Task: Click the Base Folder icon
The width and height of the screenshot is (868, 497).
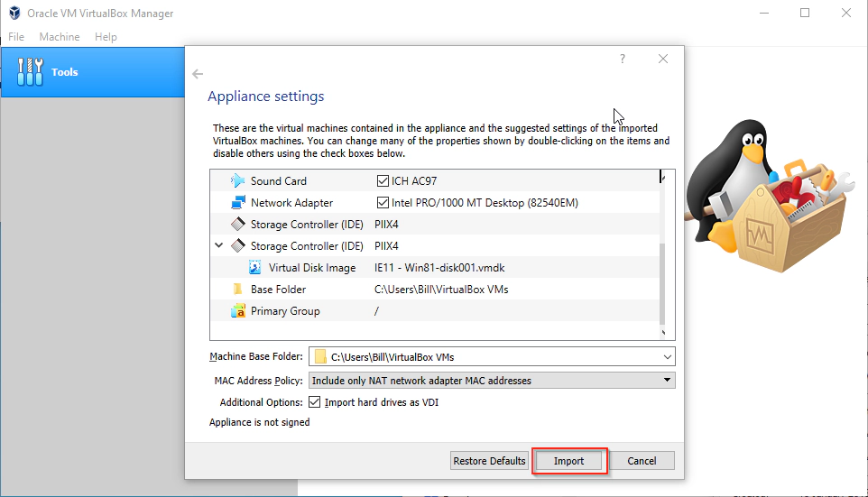Action: click(238, 290)
